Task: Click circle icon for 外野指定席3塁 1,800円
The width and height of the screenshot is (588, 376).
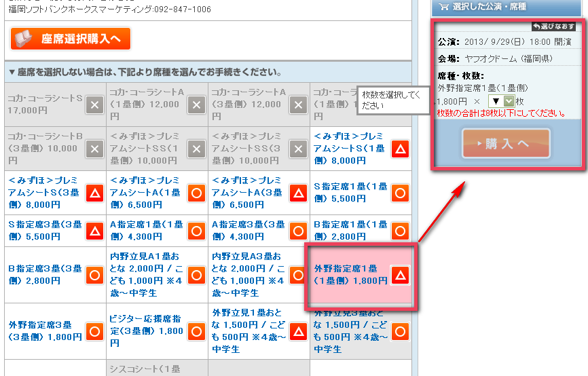Action: tap(94, 331)
